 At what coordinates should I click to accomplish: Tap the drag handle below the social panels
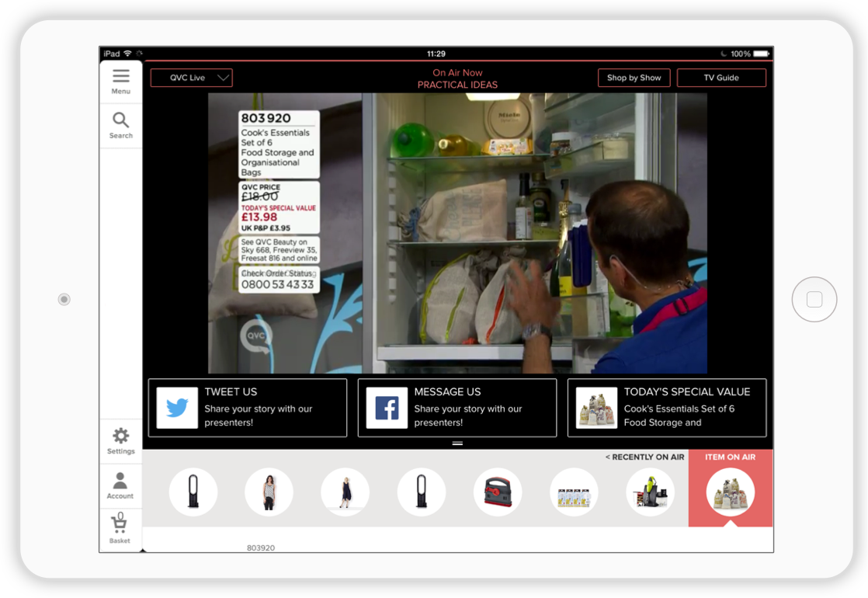(x=457, y=443)
